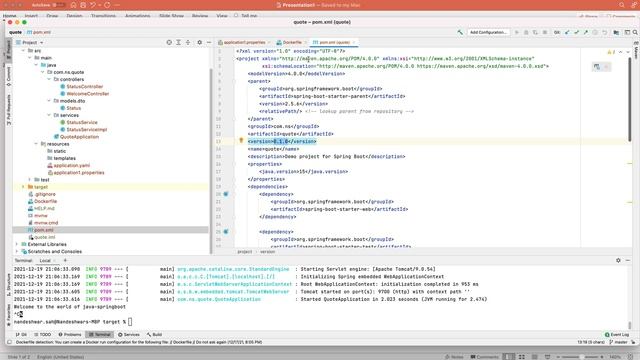Select application.yaml in resources
The image size is (640, 360).
(71, 165)
